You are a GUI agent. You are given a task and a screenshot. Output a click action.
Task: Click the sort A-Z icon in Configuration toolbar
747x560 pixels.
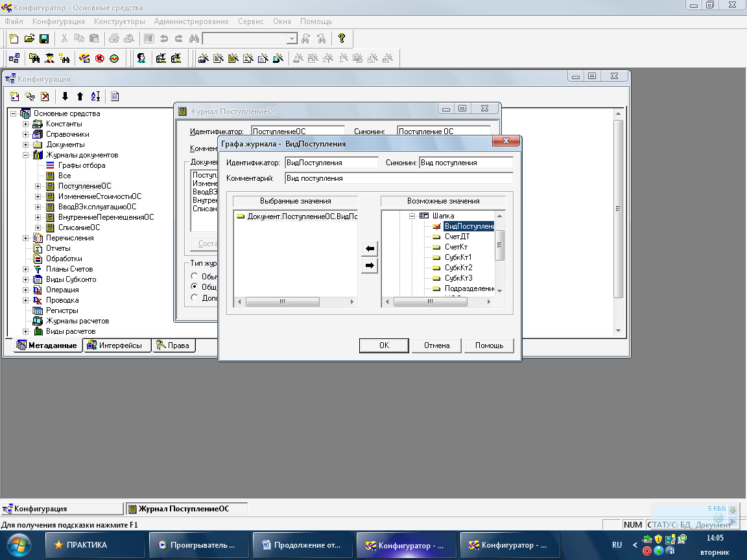(x=95, y=97)
